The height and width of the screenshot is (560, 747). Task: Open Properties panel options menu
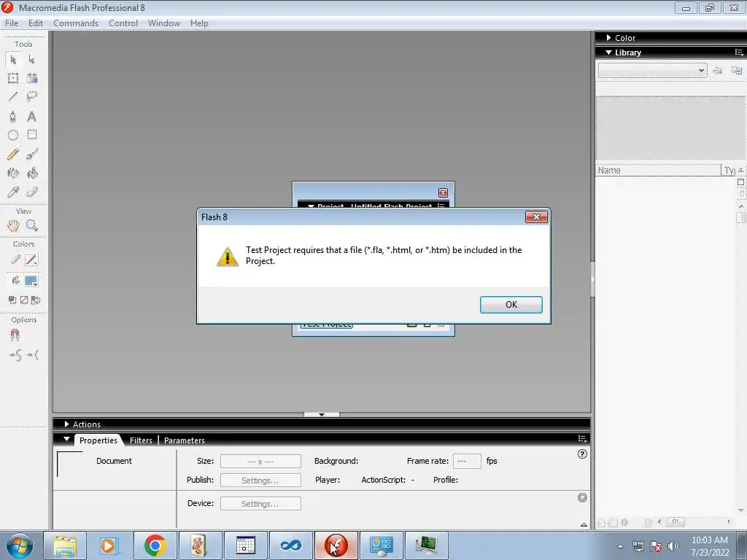[x=582, y=438]
